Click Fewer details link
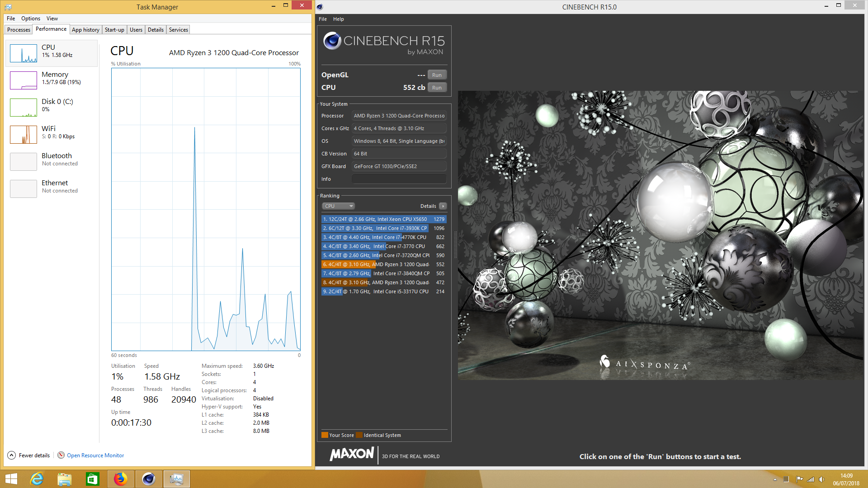The image size is (868, 488). (x=34, y=455)
